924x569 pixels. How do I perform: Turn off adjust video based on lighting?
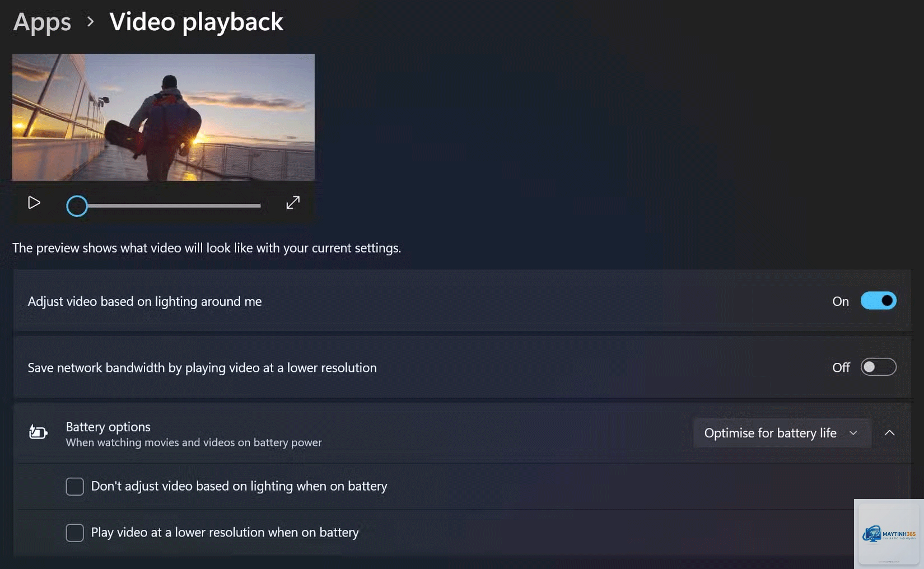(x=878, y=301)
